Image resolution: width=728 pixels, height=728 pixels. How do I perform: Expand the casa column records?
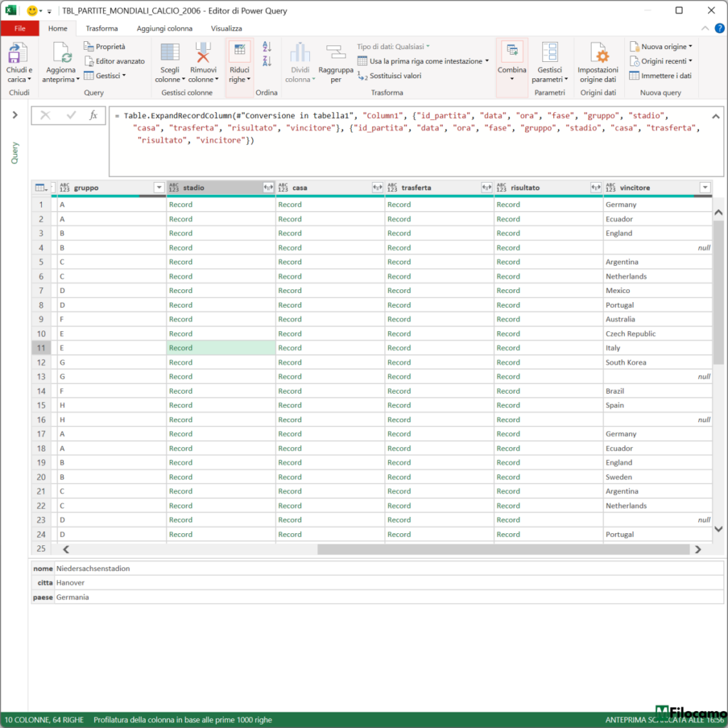[x=378, y=188]
